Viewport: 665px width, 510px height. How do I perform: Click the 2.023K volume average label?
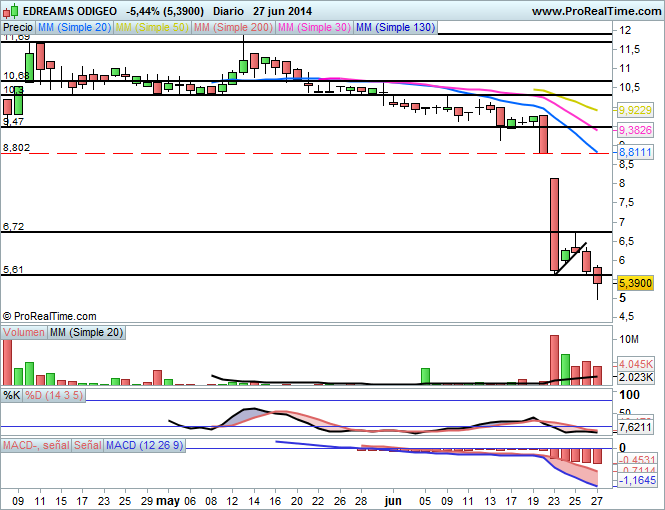coord(635,377)
